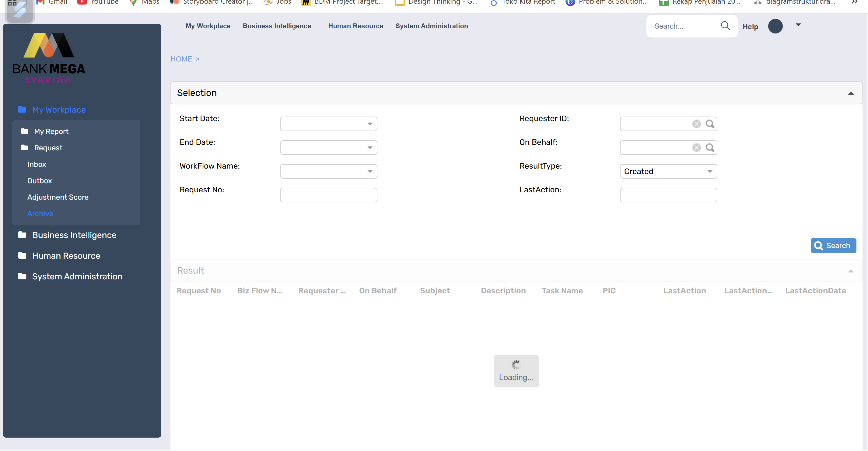Show more bookmarks chevron
The image size is (868, 451).
pos(854,2)
